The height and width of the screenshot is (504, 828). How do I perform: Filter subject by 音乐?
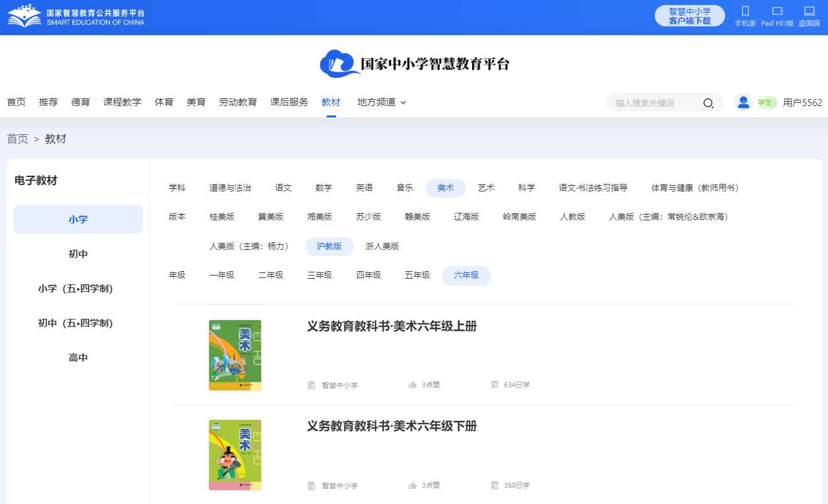405,188
